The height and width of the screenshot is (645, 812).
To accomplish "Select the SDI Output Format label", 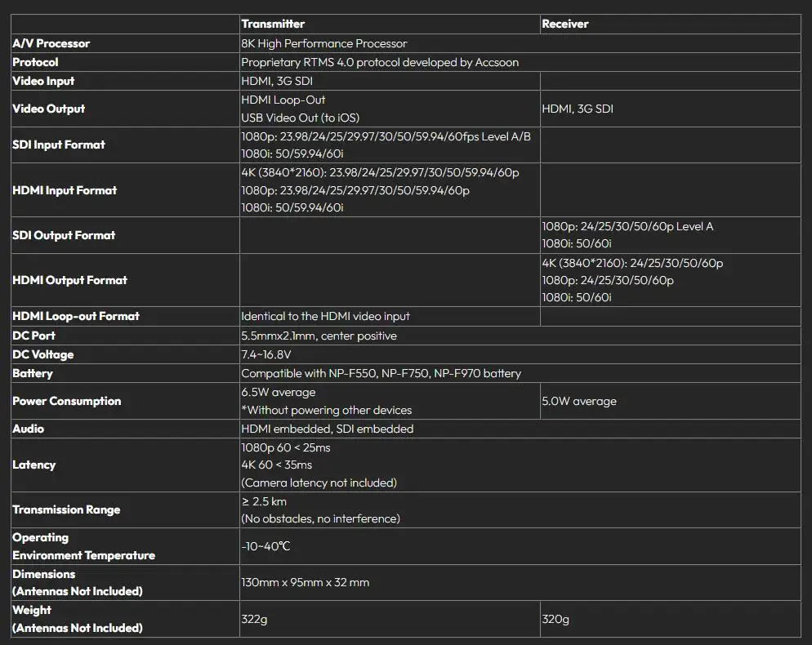I will (x=64, y=235).
